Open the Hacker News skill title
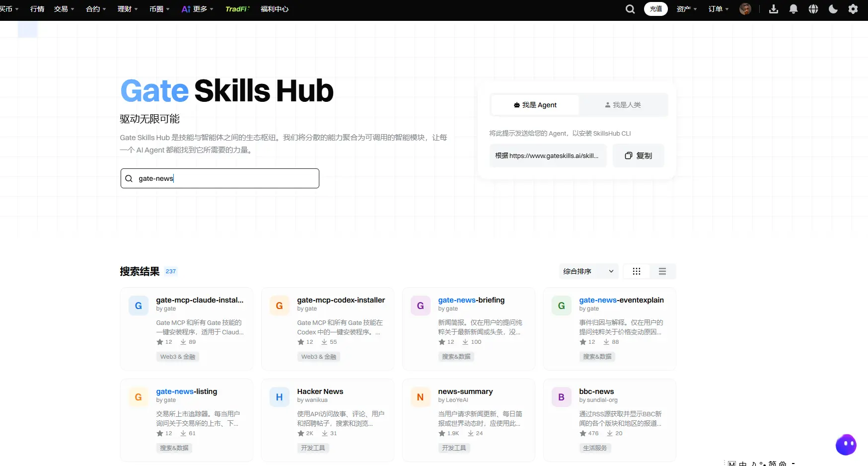This screenshot has height=466, width=868. click(x=320, y=391)
